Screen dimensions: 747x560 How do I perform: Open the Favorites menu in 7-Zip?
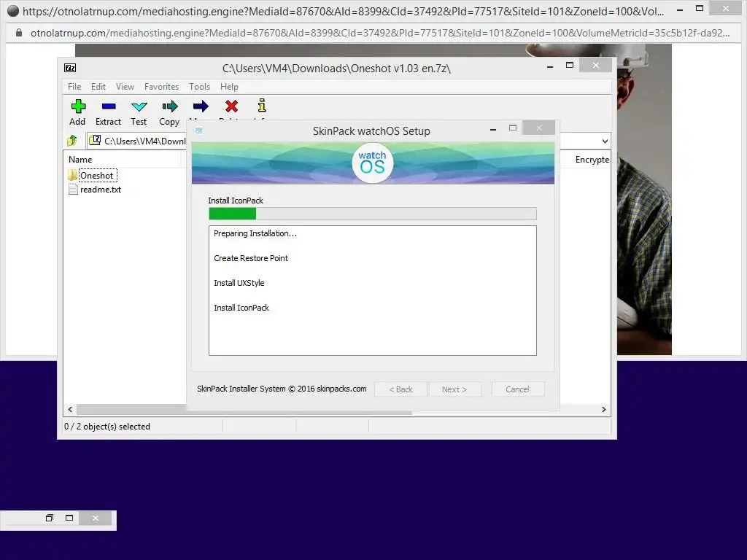coord(161,87)
